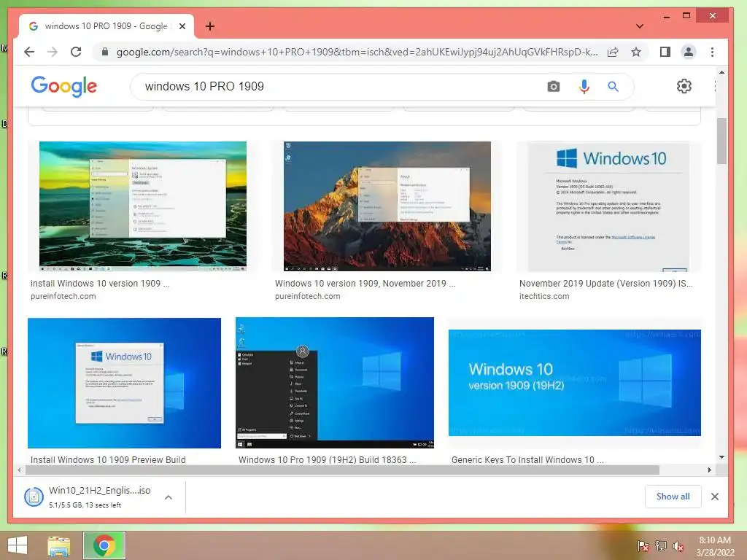Screen dimensions: 747x560
Task: Click the forward navigation arrow
Action: [53, 52]
